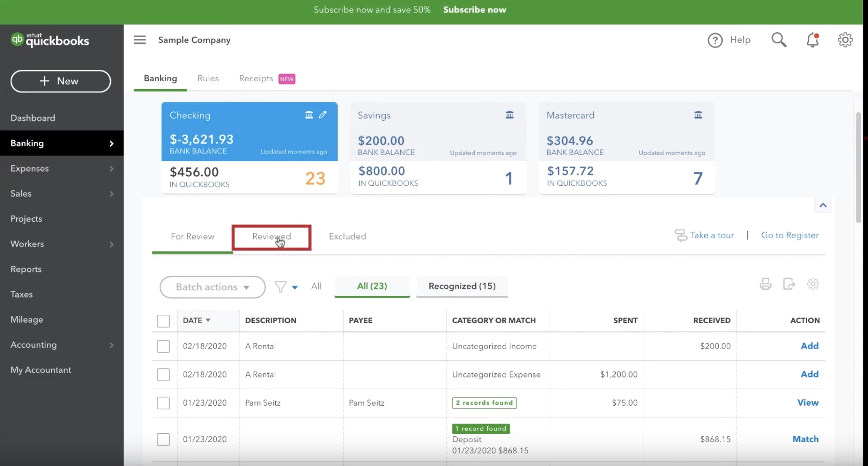This screenshot has width=868, height=466.
Task: Click the Take a tour link
Action: pyautogui.click(x=712, y=235)
